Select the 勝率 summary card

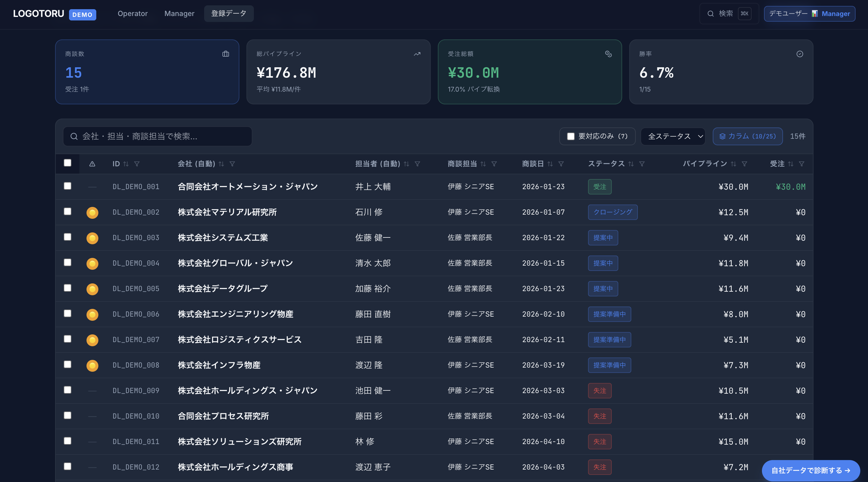pyautogui.click(x=721, y=72)
